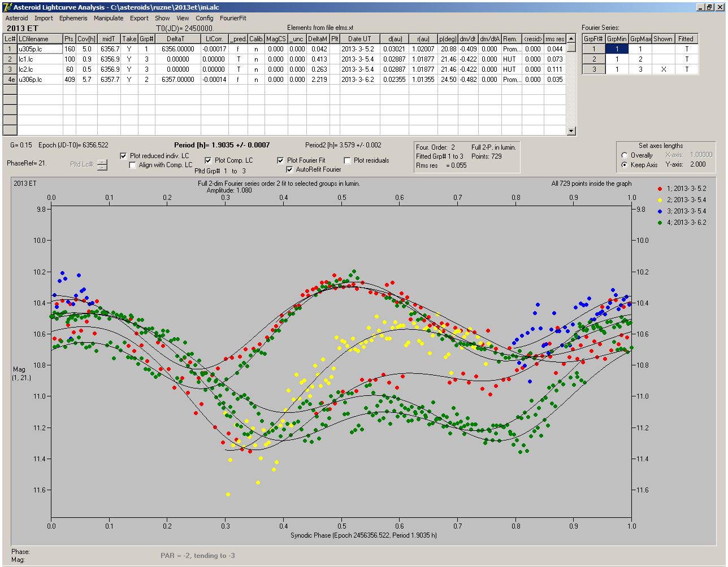This screenshot has width=728, height=567.
Task: Click green legend marker for 2013-3-6.2
Action: click(x=660, y=223)
